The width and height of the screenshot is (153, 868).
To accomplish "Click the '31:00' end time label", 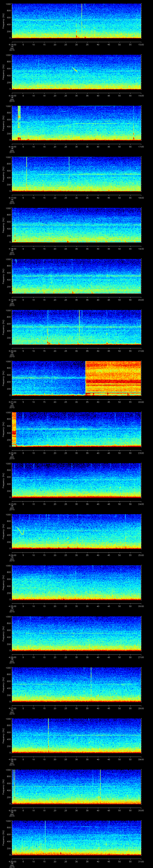I will (141, 861).
